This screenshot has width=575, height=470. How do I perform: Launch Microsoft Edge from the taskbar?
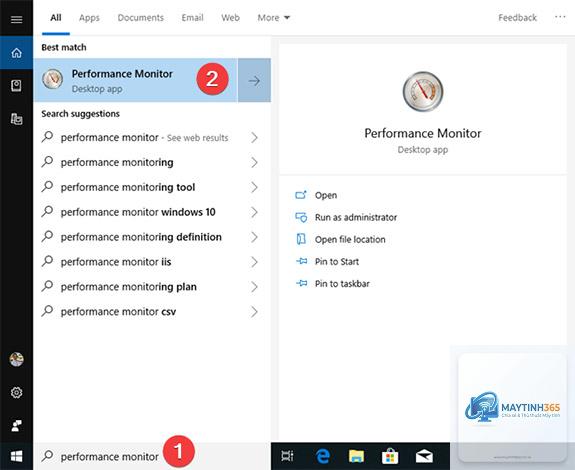tap(322, 456)
